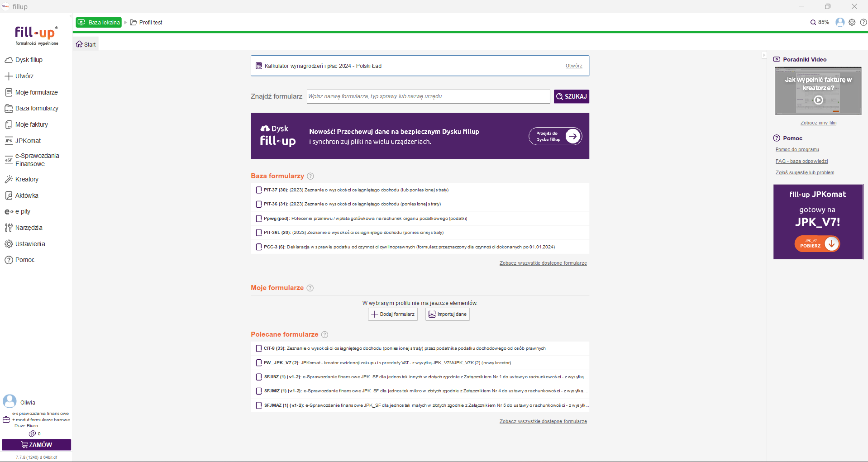Click the Kreatory wand icon

[9, 179]
